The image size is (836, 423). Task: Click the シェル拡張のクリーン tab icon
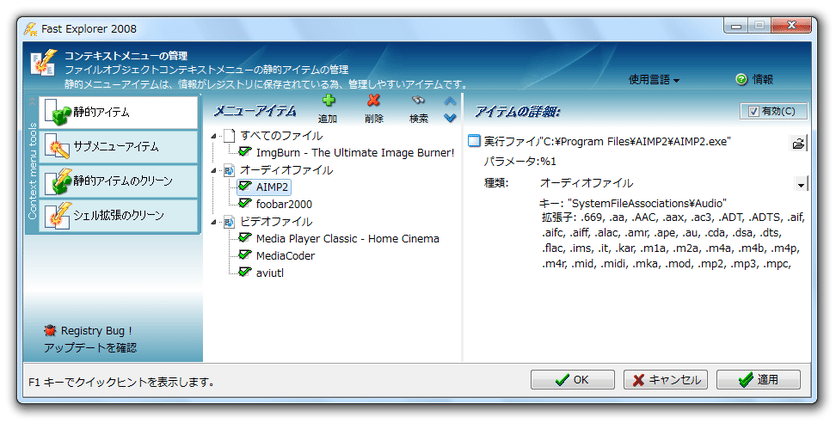pyautogui.click(x=58, y=216)
